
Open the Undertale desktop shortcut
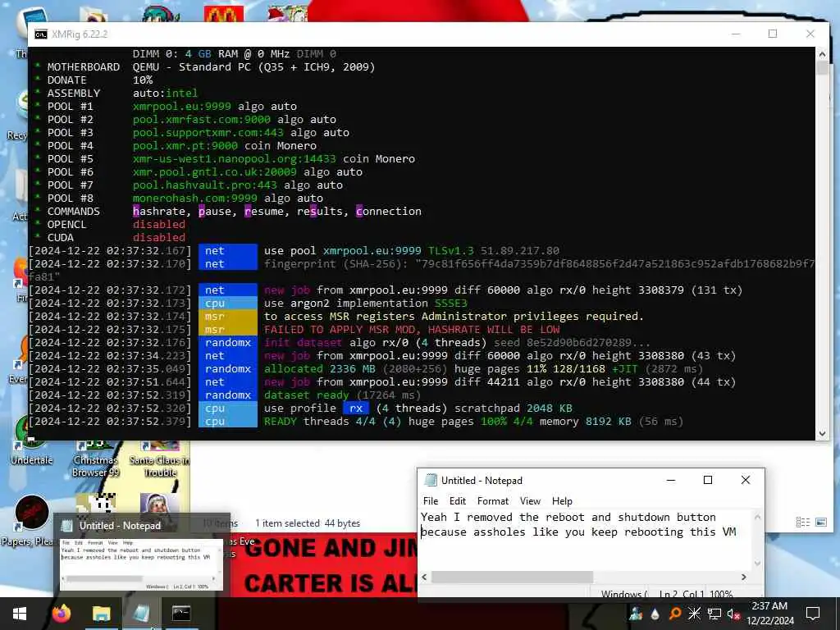31,441
